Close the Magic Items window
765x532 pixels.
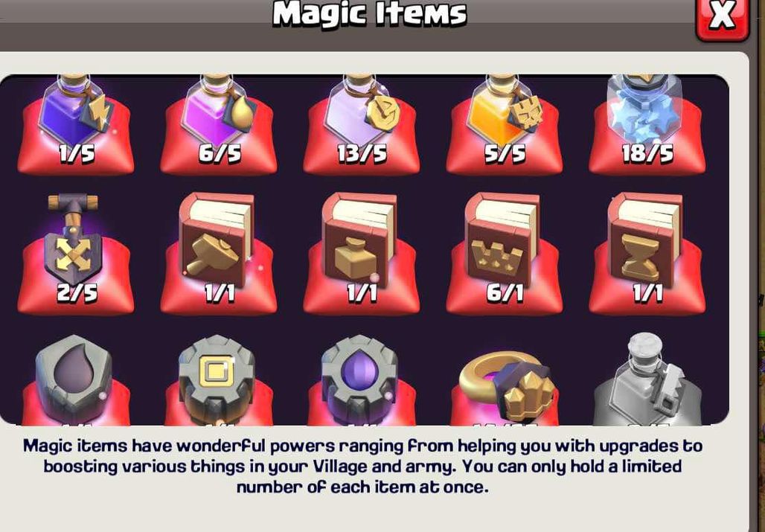click(x=722, y=19)
